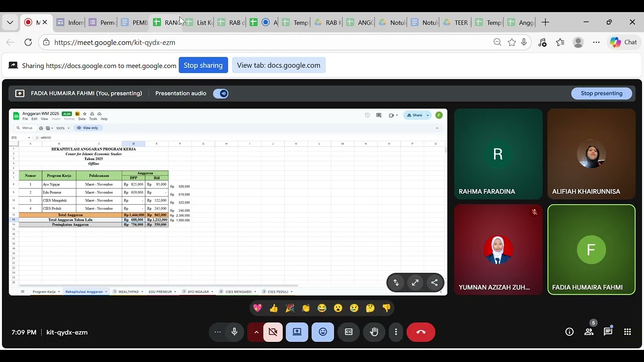Click the swap arrows icon on the presentation

point(396,283)
